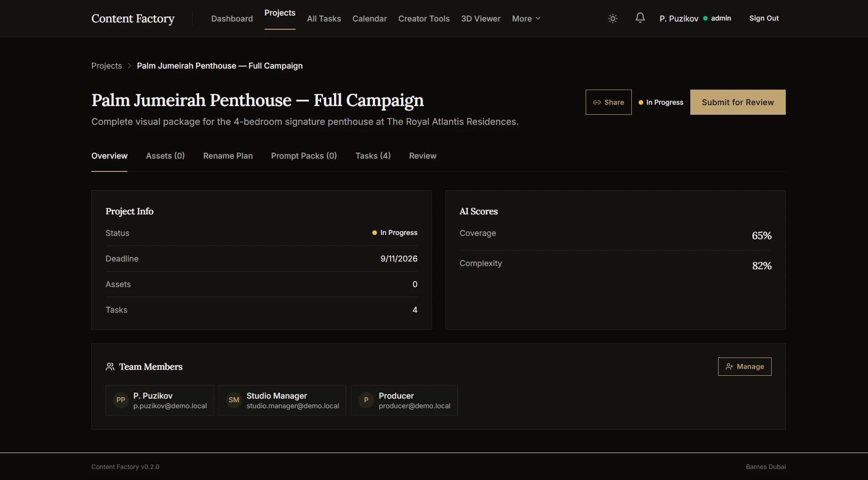Click Submit for Review button
Viewport: 868px width, 480px height.
point(738,102)
